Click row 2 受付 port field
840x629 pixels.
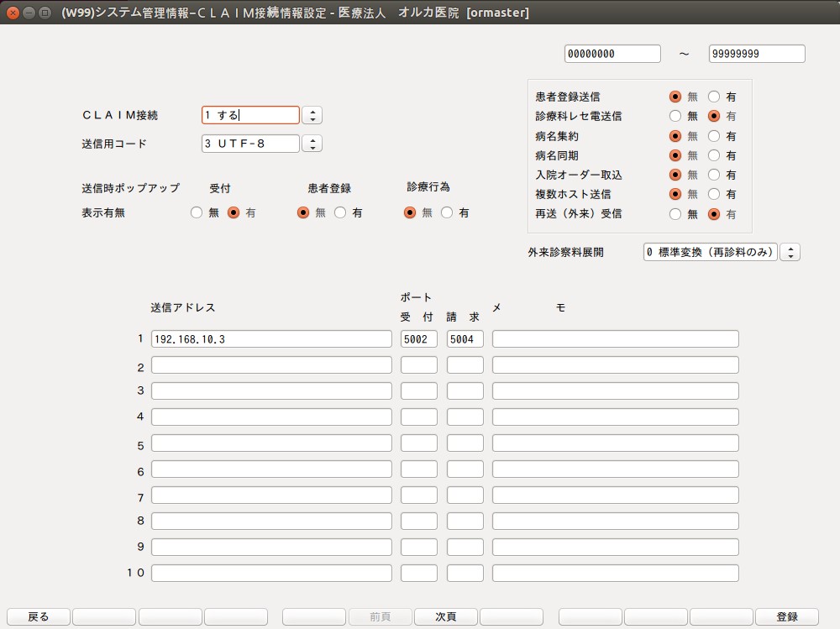point(419,364)
